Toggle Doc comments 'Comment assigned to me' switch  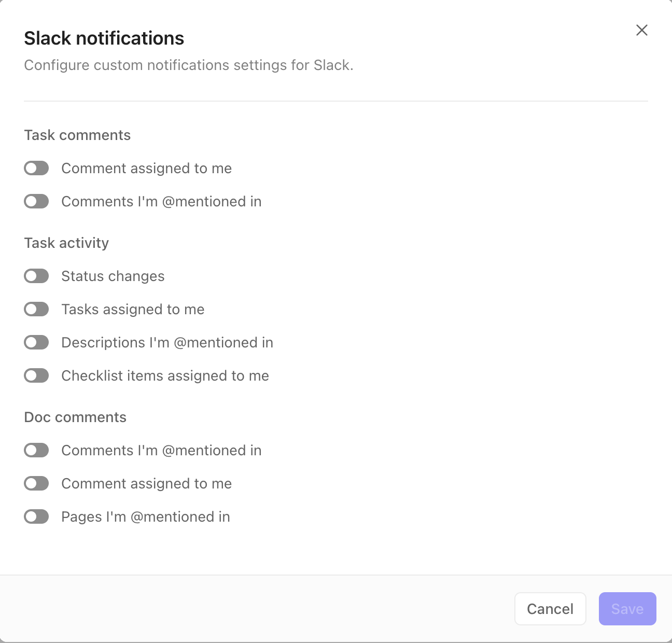(36, 483)
